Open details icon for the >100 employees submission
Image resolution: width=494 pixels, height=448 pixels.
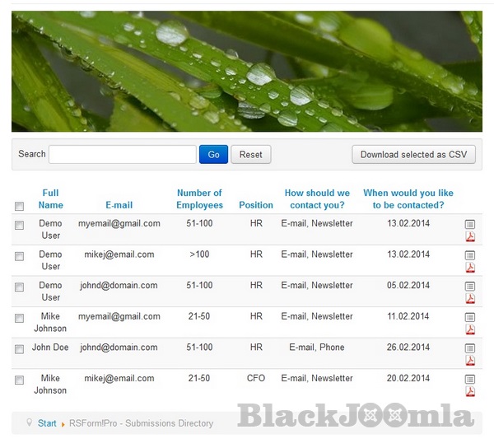pyautogui.click(x=470, y=255)
